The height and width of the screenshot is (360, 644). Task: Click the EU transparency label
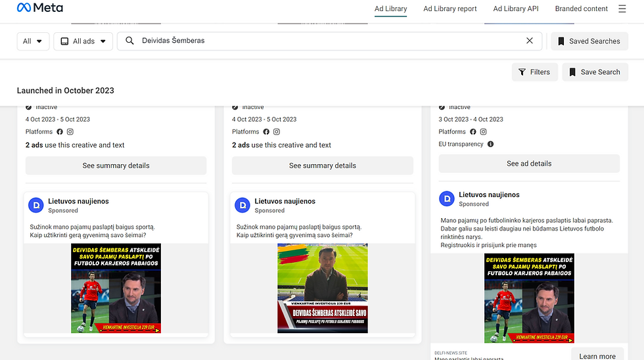point(461,144)
